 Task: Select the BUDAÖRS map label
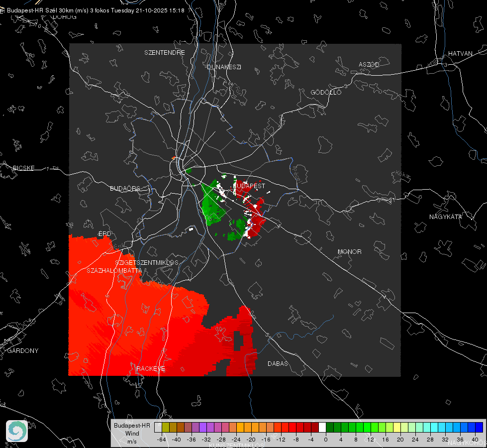pyautogui.click(x=125, y=188)
